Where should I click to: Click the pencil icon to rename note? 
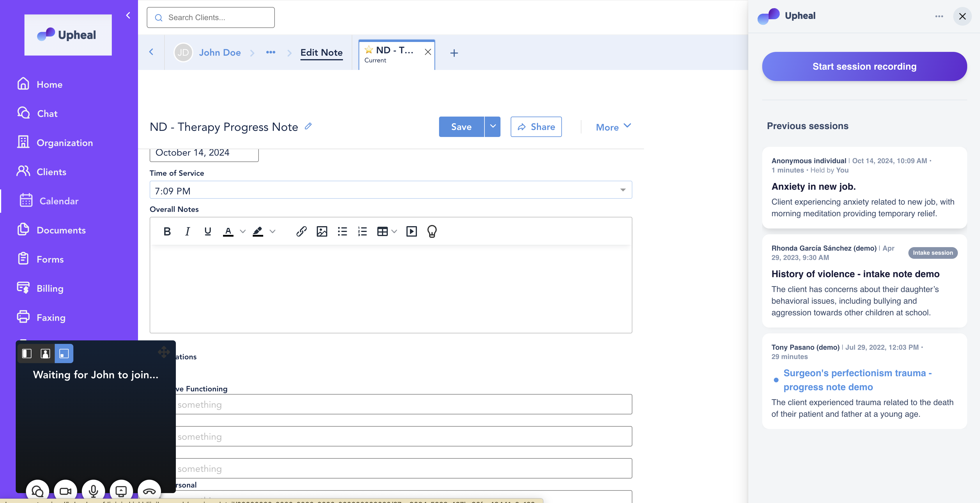(308, 126)
